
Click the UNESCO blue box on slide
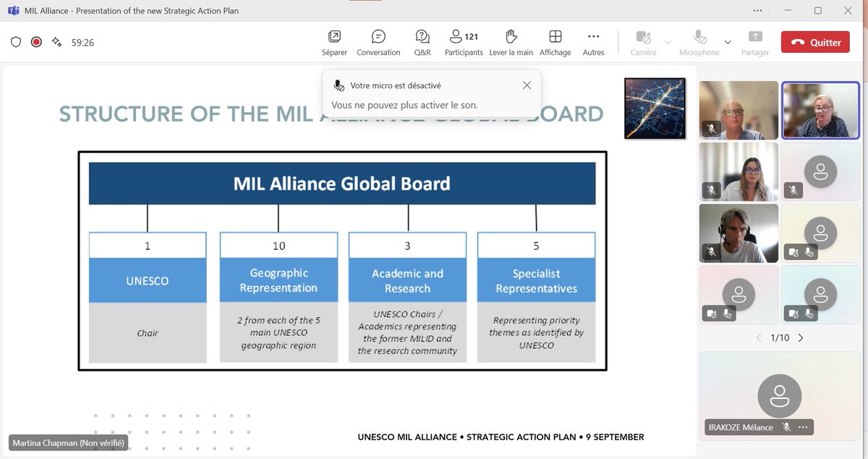pyautogui.click(x=148, y=280)
